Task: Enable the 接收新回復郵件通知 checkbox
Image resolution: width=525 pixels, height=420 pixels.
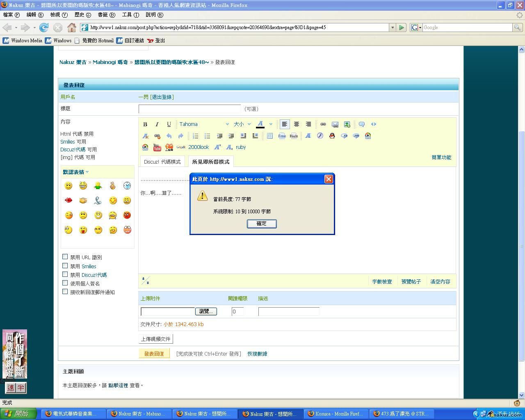Action: 65,292
